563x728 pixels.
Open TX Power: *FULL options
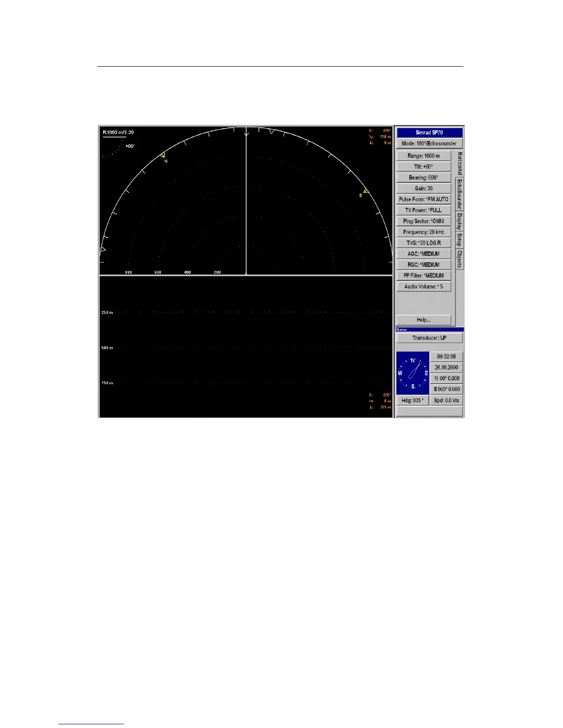click(x=424, y=210)
